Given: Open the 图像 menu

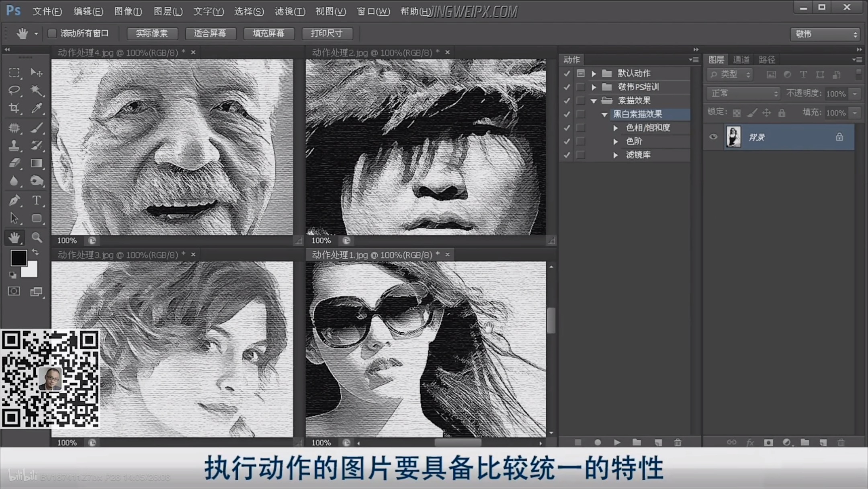Looking at the screenshot, I should tap(128, 11).
